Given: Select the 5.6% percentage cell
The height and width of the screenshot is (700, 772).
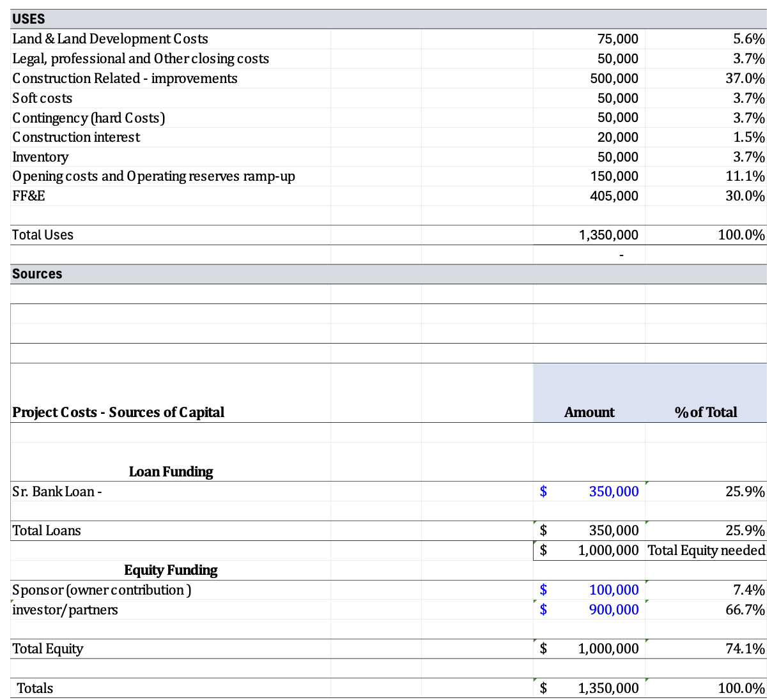Looking at the screenshot, I should click(x=749, y=39).
